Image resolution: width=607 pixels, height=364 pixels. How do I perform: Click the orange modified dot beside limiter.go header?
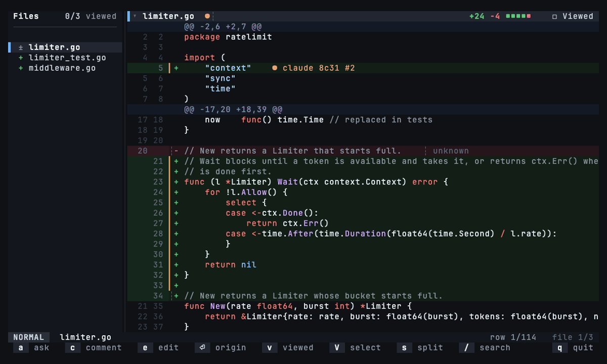pos(207,16)
